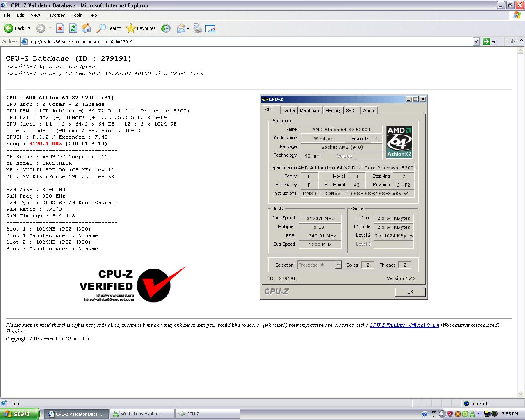Expand the Links toolbar chevron
The image size is (525, 420).
[x=521, y=40]
